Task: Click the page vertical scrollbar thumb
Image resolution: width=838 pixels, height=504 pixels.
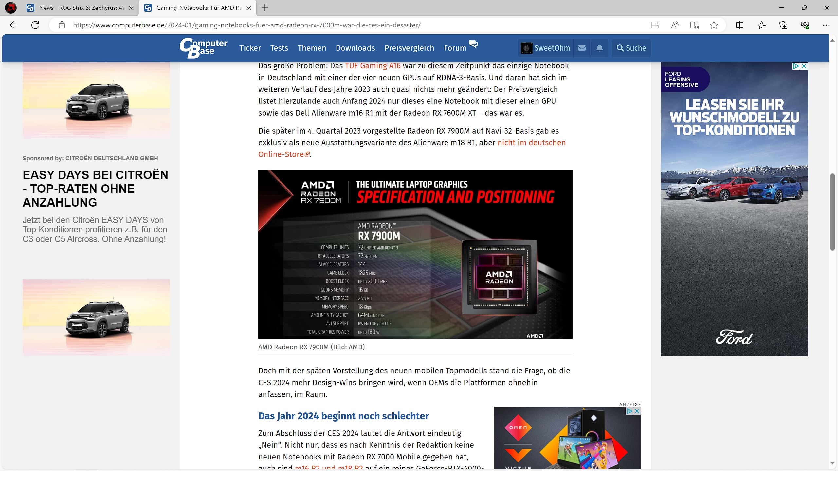Action: coord(832,212)
